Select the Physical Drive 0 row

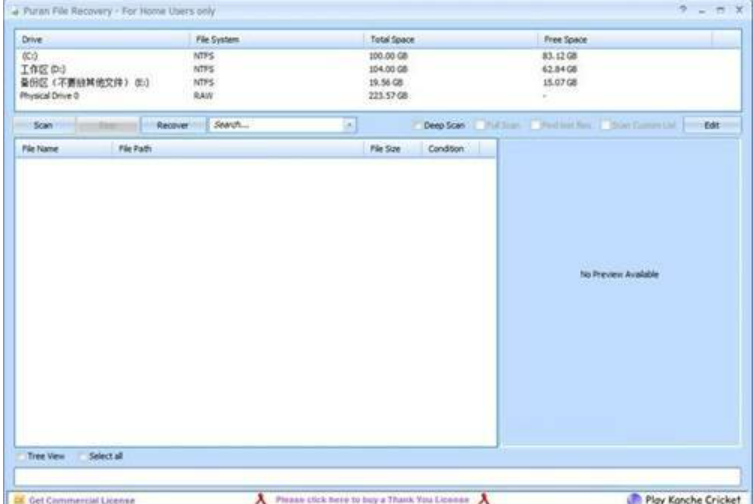(377, 96)
